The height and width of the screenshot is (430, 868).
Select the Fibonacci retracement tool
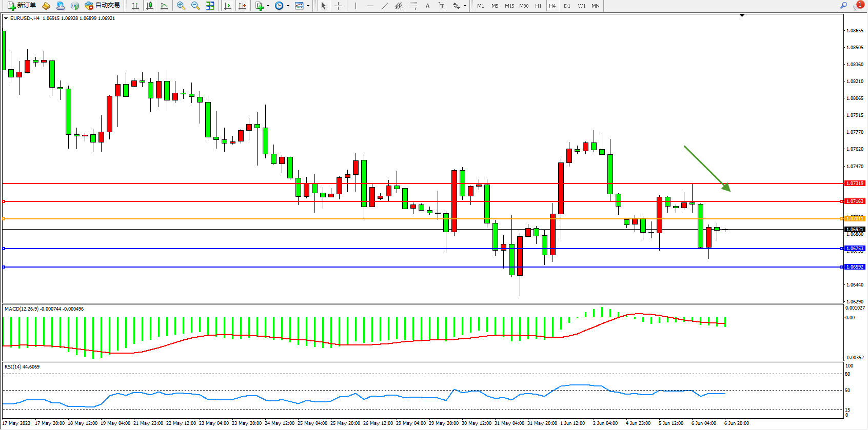click(x=413, y=6)
